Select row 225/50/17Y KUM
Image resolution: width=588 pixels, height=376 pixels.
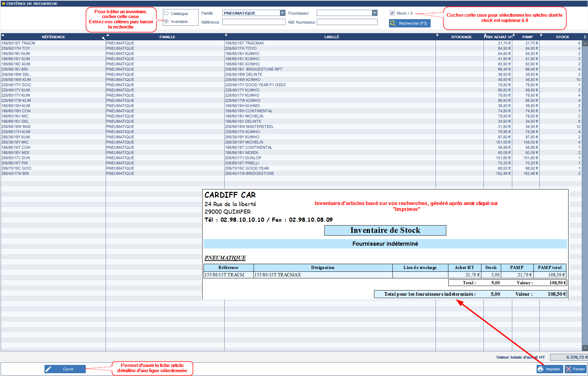coord(291,95)
